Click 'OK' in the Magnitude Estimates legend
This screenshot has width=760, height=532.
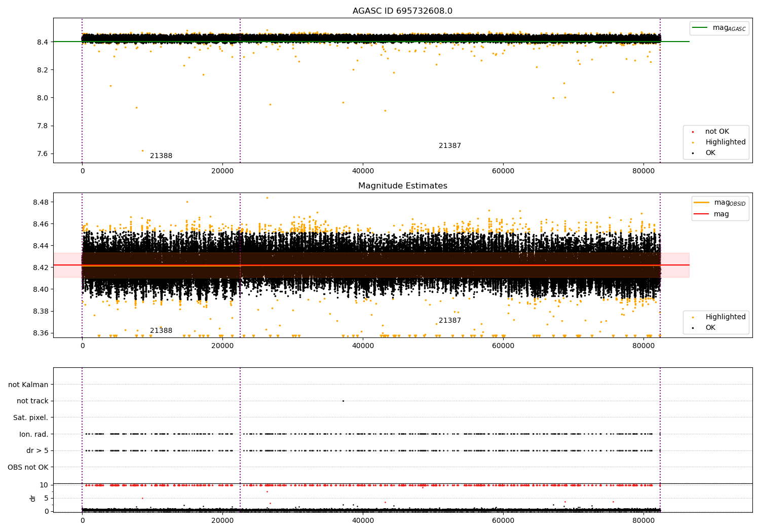pos(710,328)
